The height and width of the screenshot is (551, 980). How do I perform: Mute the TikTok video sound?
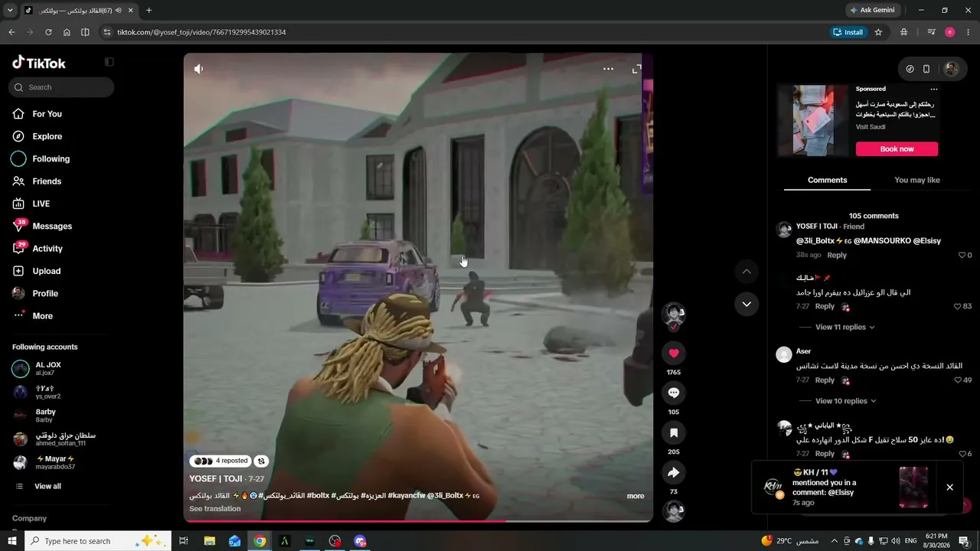[199, 69]
